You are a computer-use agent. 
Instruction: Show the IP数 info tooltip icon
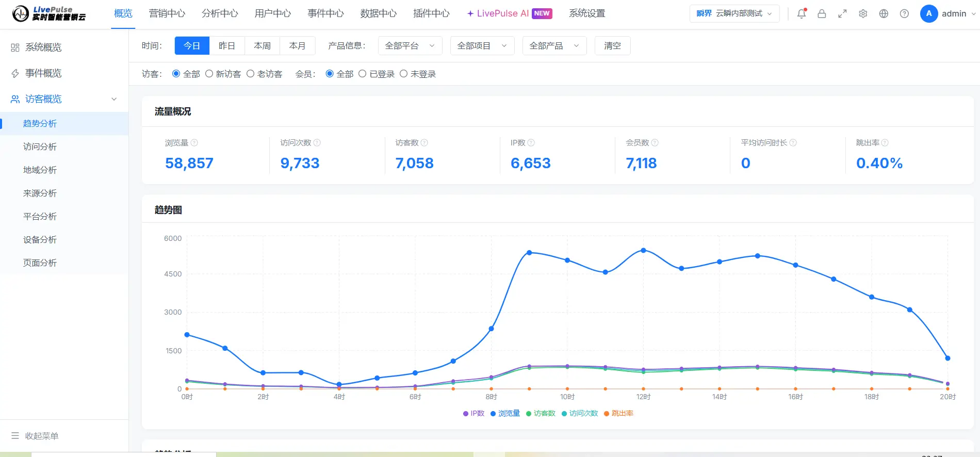click(531, 143)
